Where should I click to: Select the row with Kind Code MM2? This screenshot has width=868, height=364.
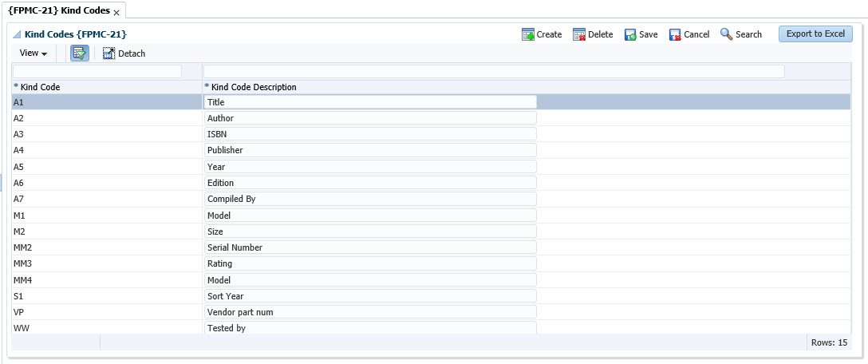pos(104,247)
